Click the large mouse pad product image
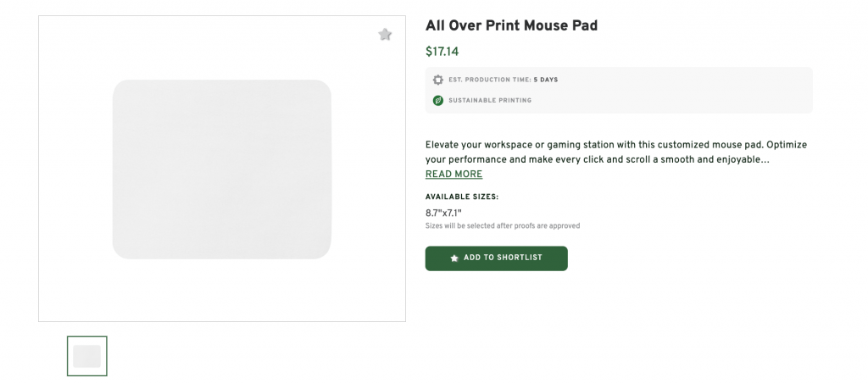868x383 pixels. tap(222, 169)
